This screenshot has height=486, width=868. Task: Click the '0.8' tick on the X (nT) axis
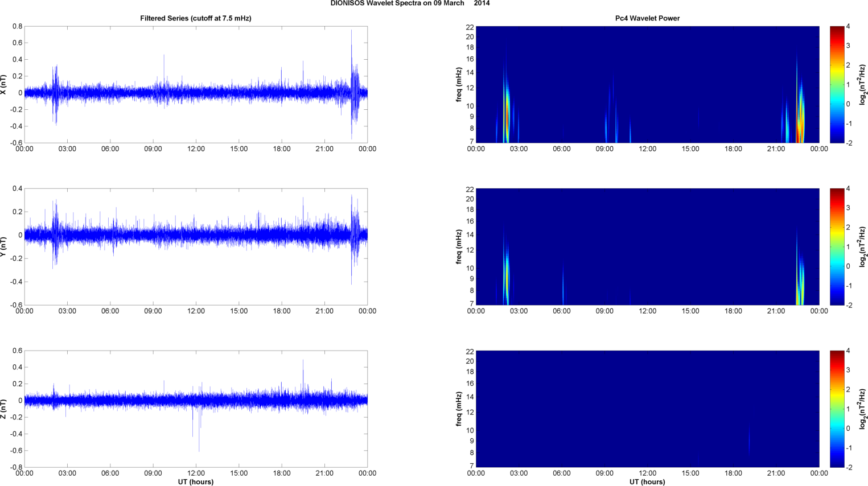(17, 27)
